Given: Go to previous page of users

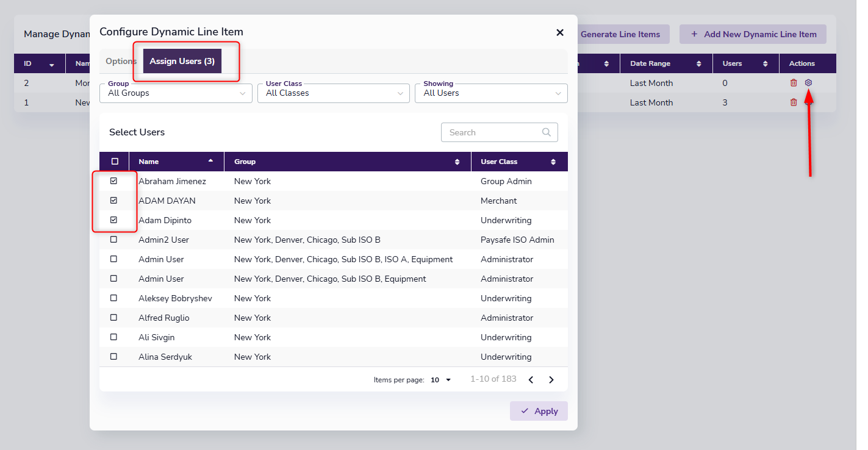Looking at the screenshot, I should click(531, 380).
